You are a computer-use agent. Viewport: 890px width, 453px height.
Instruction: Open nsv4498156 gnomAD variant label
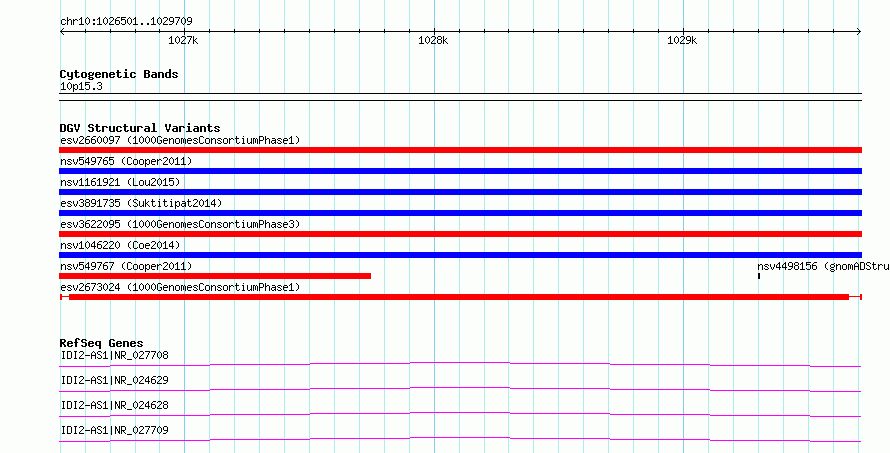tap(823, 266)
